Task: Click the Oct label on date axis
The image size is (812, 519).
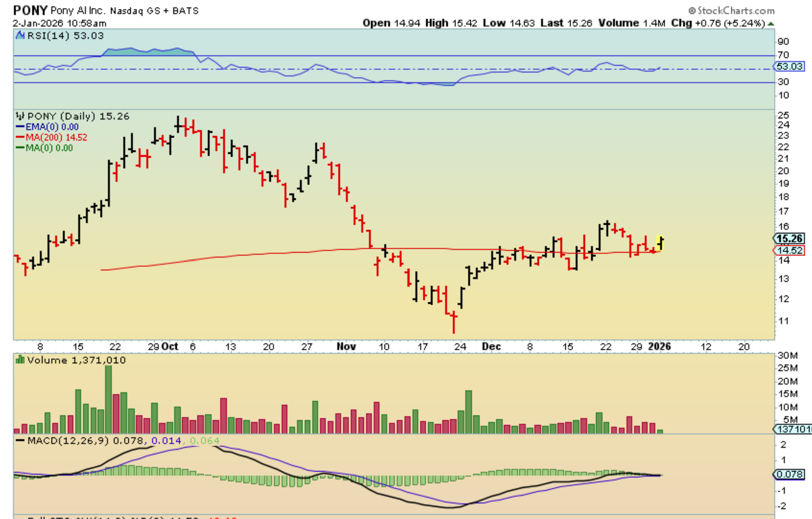Action: (171, 346)
